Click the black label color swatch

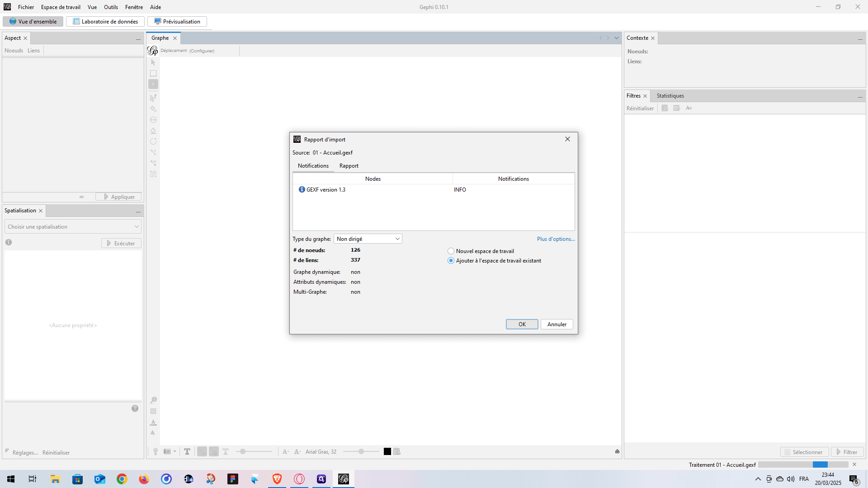pyautogui.click(x=387, y=451)
